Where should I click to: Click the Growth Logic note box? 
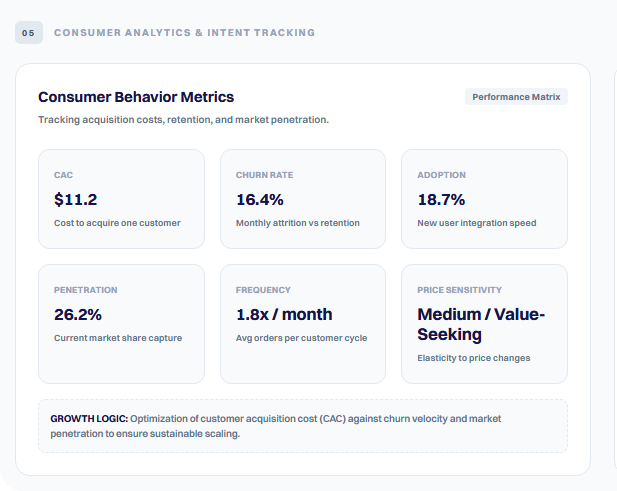[303, 426]
